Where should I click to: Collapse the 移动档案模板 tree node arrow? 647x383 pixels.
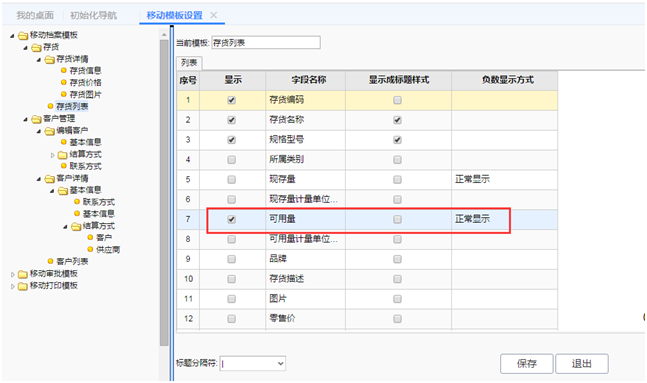click(x=12, y=36)
